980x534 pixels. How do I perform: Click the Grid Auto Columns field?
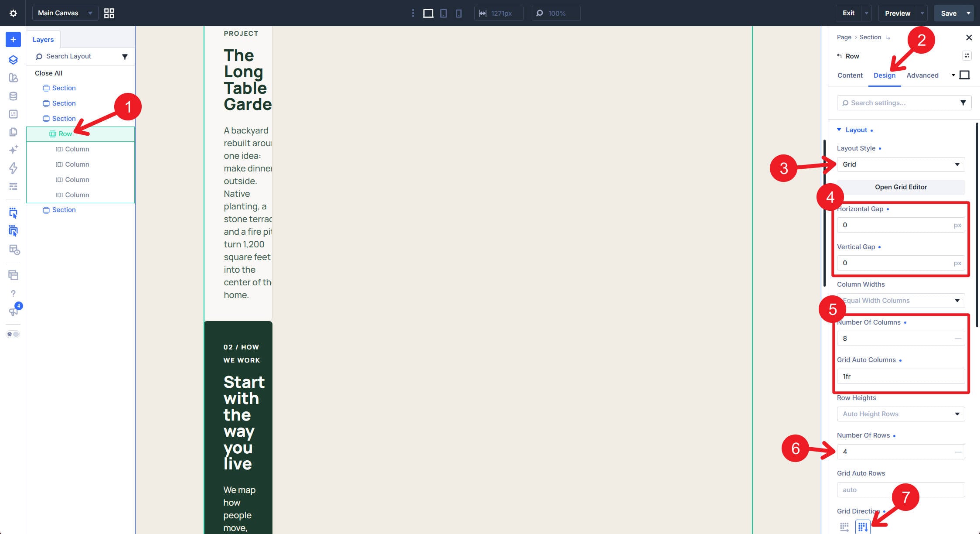(901, 377)
